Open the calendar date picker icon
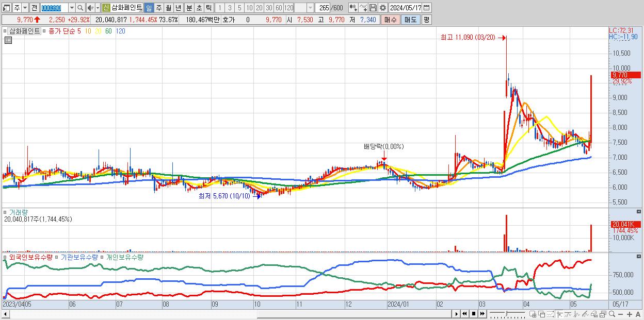644x320 pixels. point(426,8)
